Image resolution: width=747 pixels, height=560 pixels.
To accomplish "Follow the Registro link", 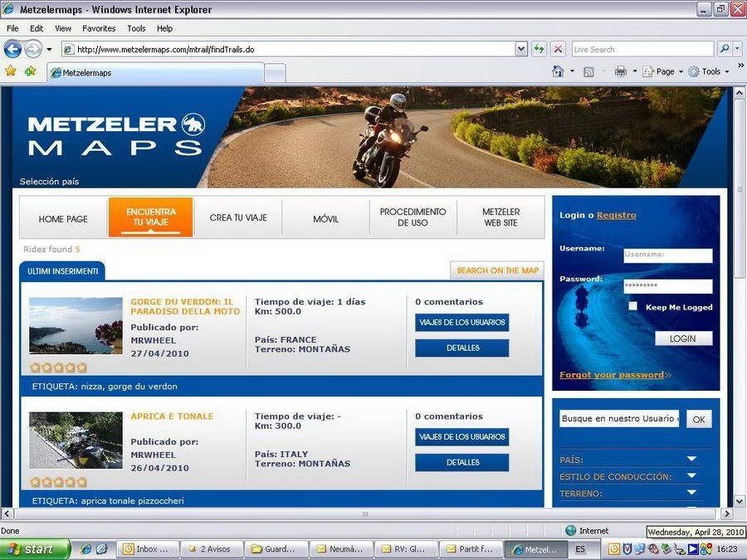I will click(x=616, y=215).
